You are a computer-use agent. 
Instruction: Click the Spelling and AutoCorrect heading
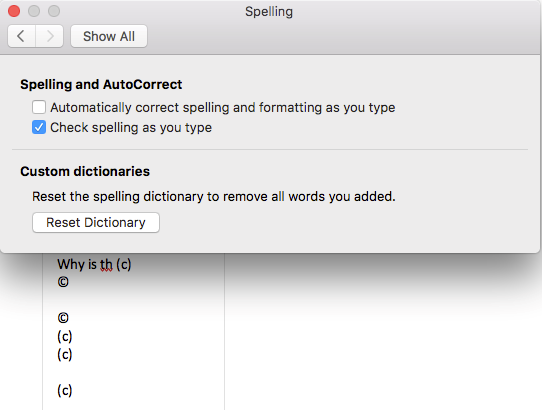pos(101,84)
